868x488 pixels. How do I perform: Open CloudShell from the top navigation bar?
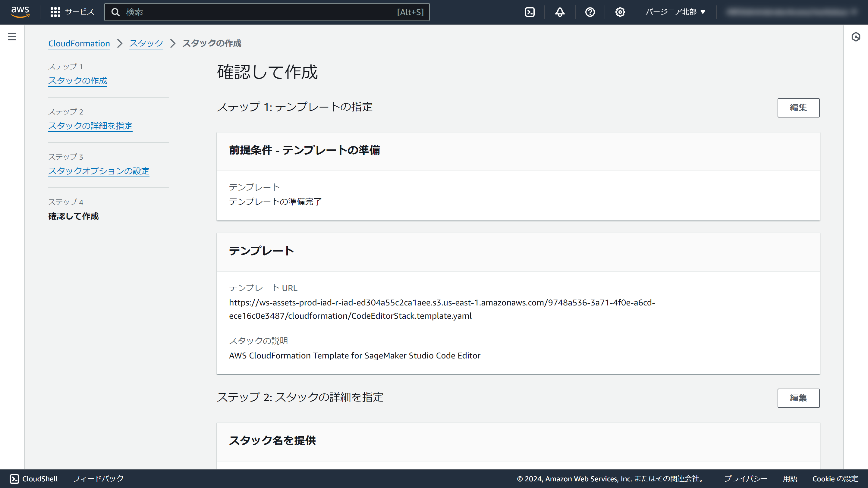(530, 12)
